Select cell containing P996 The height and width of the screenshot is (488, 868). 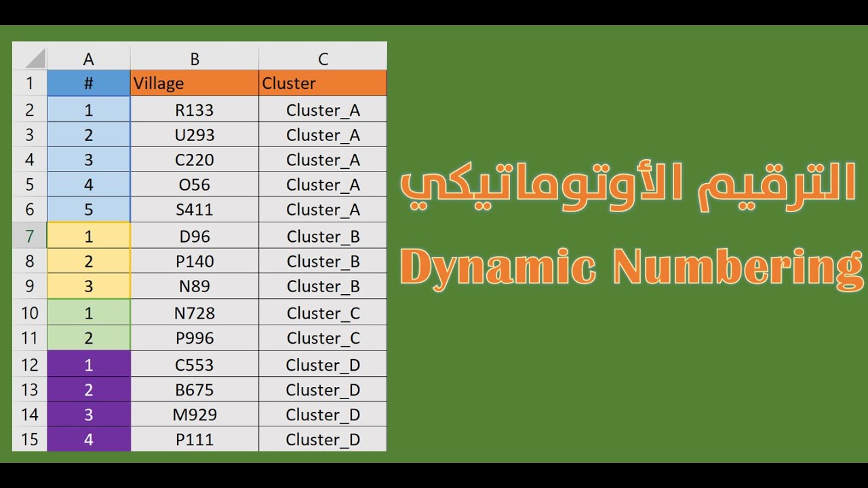point(195,338)
